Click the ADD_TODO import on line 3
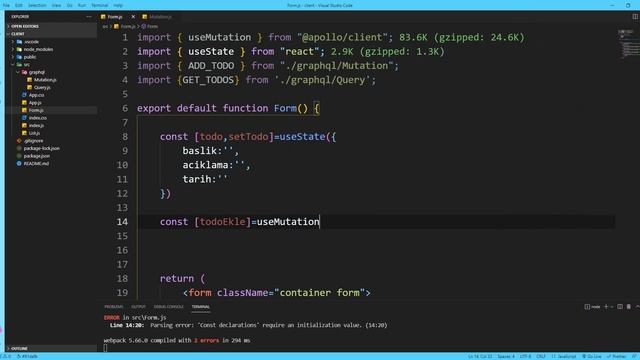 [x=211, y=66]
